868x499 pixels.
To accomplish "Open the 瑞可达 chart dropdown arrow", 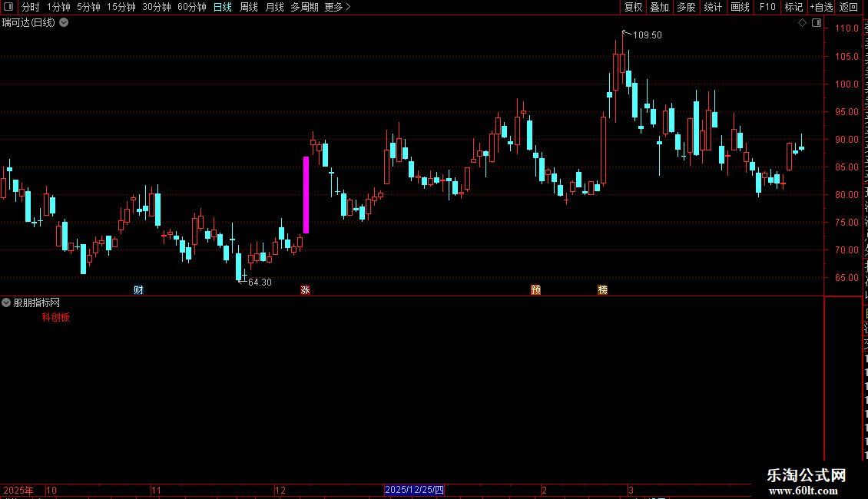I will click(65, 22).
